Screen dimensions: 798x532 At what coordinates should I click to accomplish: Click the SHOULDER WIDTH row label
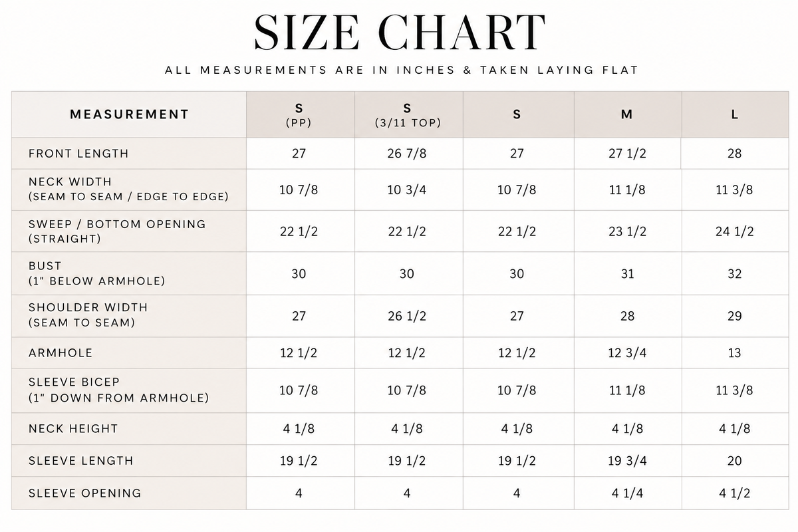click(x=88, y=315)
